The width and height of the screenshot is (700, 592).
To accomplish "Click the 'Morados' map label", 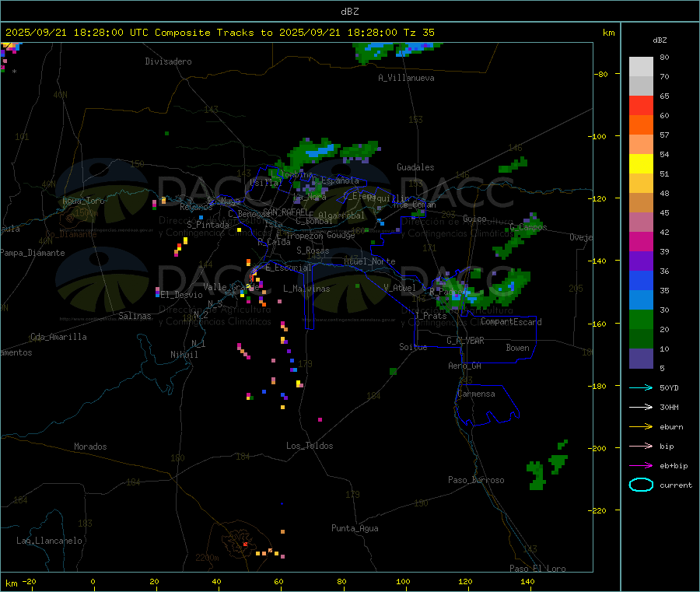I will 91,447.
